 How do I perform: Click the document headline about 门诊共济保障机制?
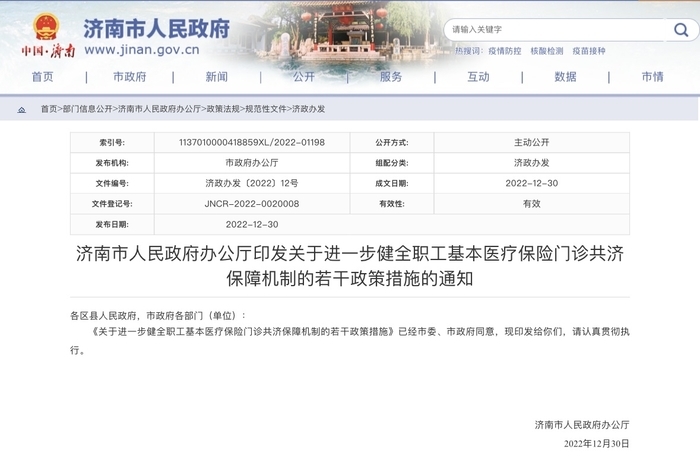click(x=350, y=266)
